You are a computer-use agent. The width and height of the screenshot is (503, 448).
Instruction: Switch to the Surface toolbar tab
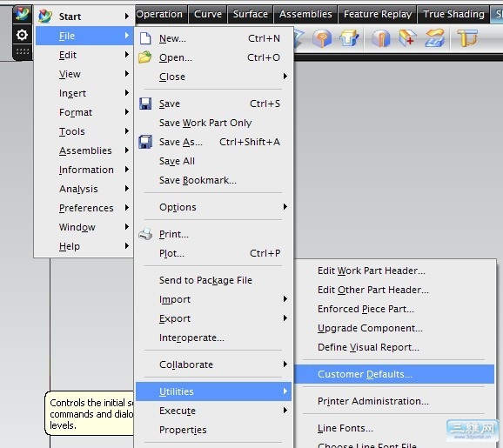pos(251,15)
